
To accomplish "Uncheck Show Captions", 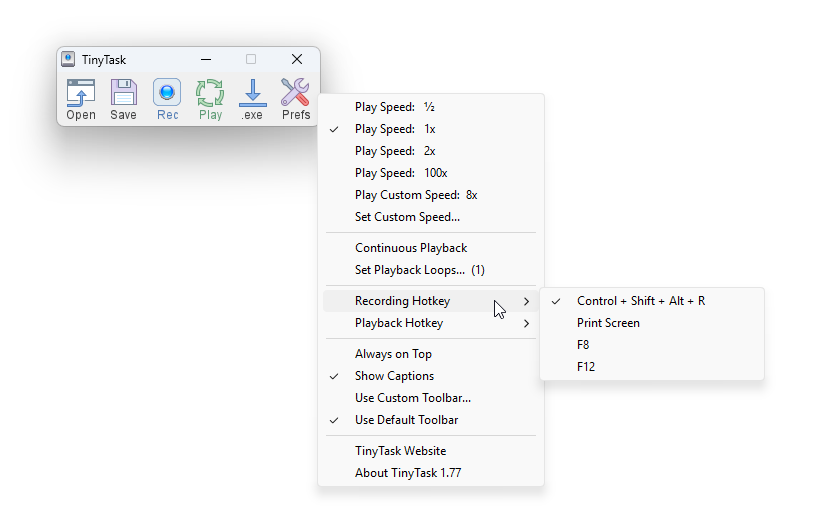I will [431, 376].
